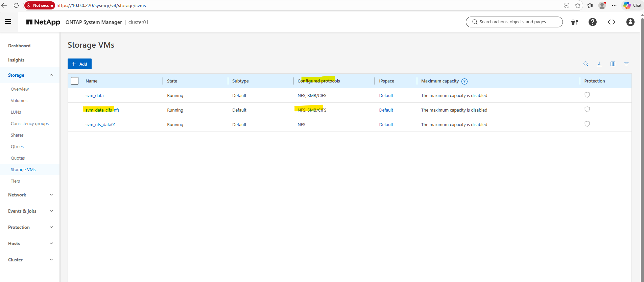The height and width of the screenshot is (282, 644).
Task: Open the user account profile icon
Action: click(x=630, y=22)
